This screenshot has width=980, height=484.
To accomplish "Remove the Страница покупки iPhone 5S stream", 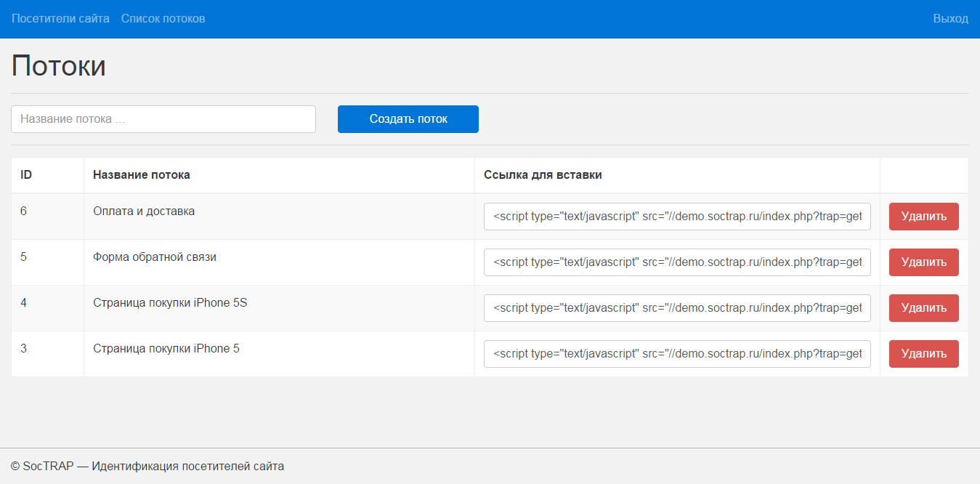I will 923,308.
